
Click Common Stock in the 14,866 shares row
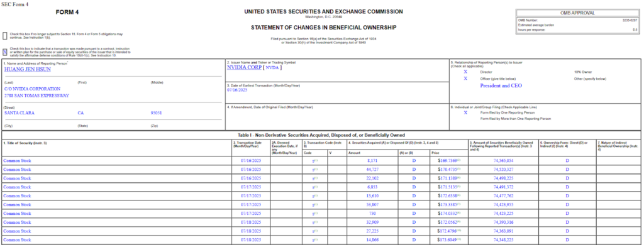(x=17, y=240)
